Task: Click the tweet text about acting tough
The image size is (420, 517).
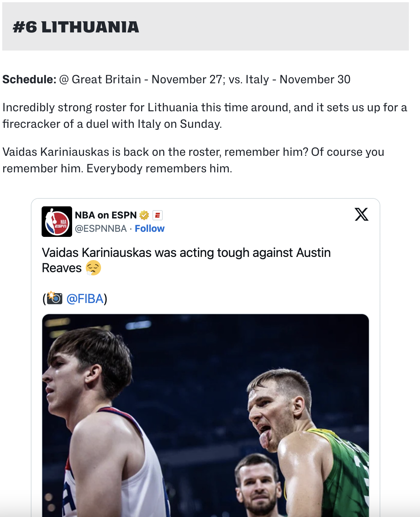Action: click(186, 253)
